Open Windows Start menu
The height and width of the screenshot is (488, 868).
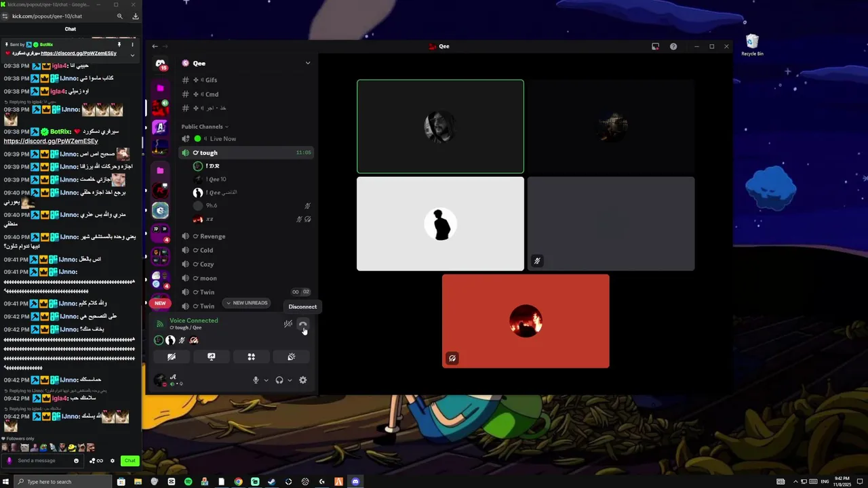click(x=6, y=482)
